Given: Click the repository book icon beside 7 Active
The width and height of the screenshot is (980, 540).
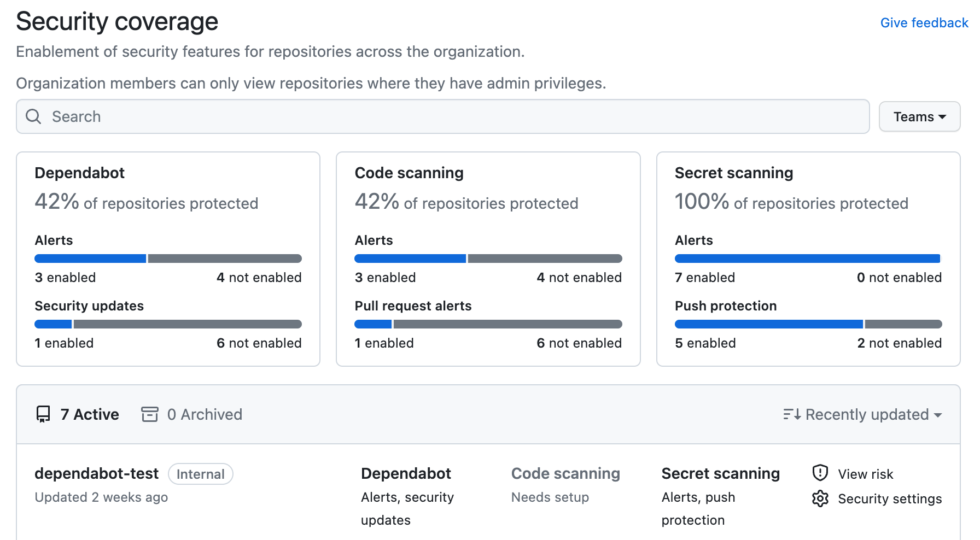Looking at the screenshot, I should click(x=43, y=414).
